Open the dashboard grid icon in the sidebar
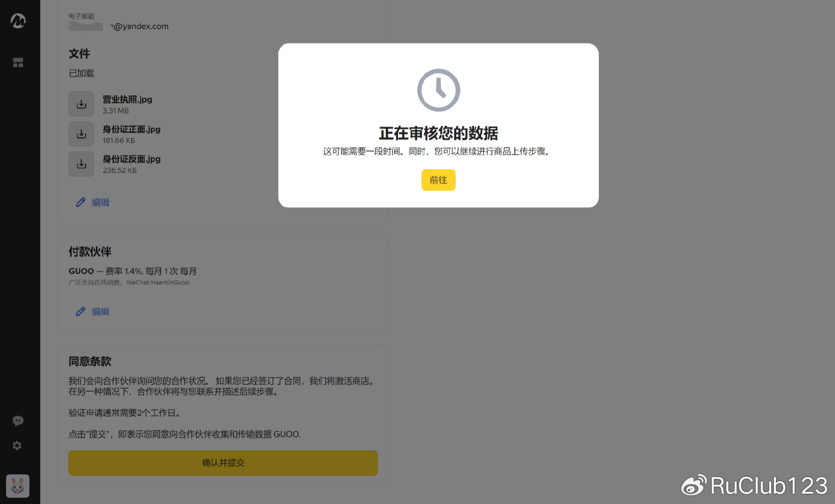 click(18, 63)
